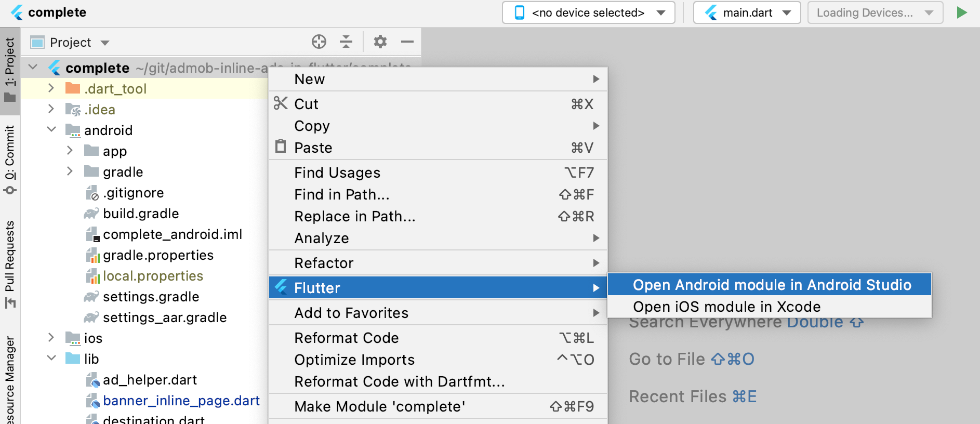Open the Copy submenu

point(438,126)
